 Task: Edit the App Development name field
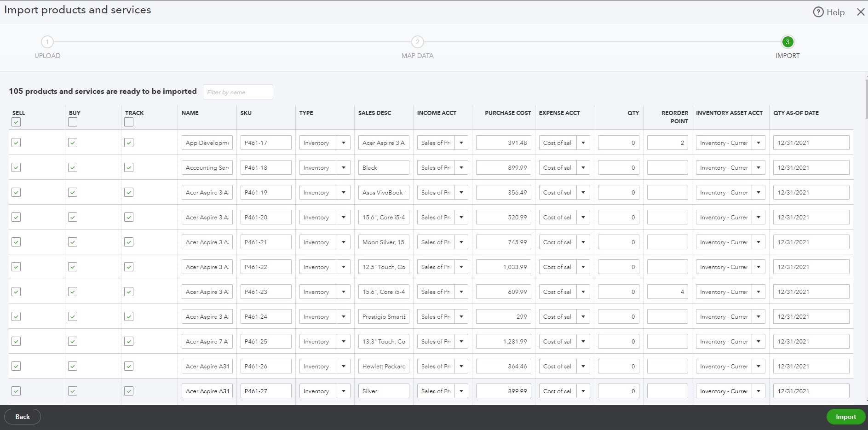tap(207, 143)
